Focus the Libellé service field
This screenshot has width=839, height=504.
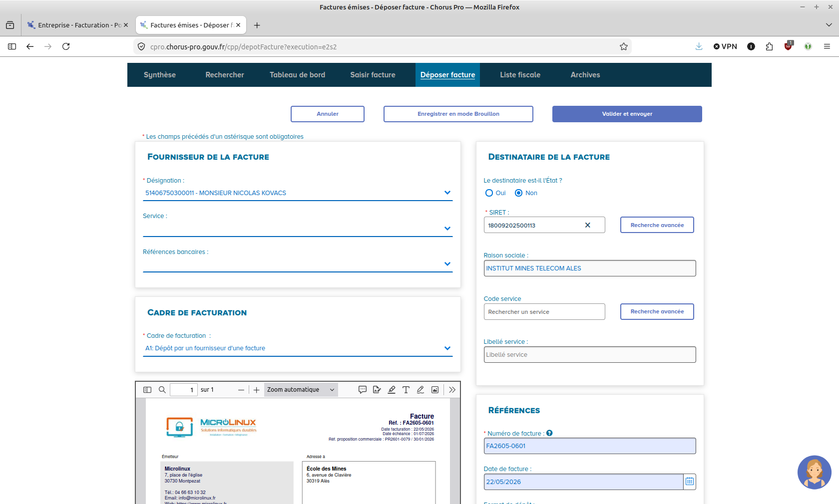point(590,355)
